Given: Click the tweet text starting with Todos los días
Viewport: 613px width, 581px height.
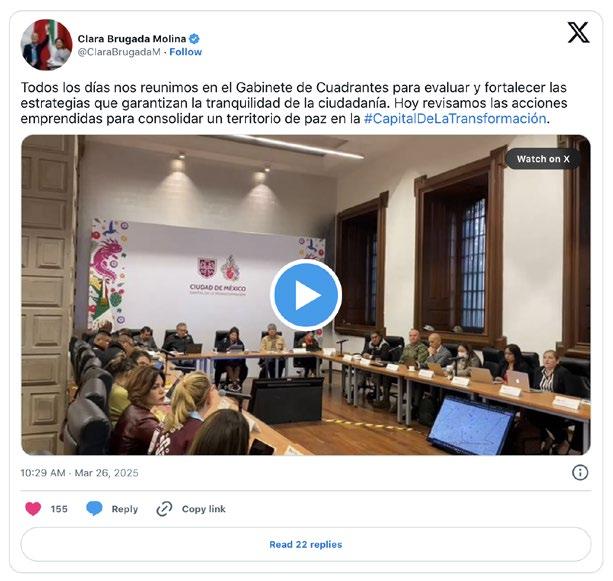Looking at the screenshot, I should pyautogui.click(x=294, y=103).
